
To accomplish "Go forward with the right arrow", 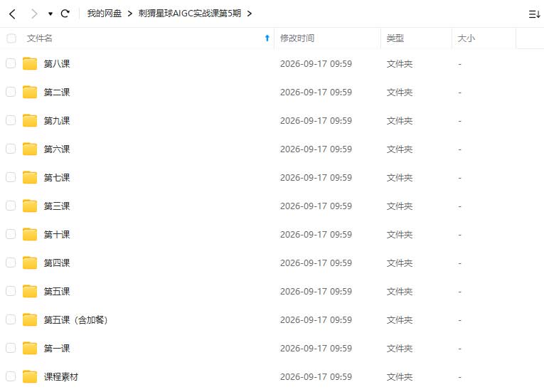I will pyautogui.click(x=33, y=14).
